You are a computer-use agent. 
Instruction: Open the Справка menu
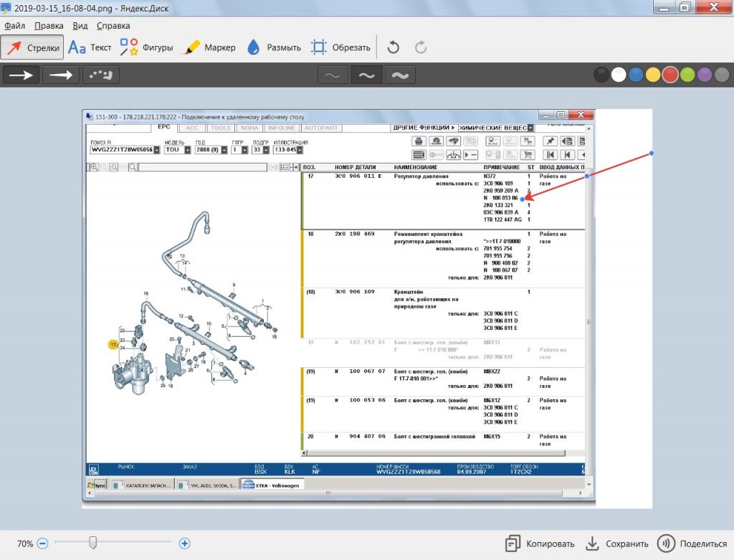(113, 26)
